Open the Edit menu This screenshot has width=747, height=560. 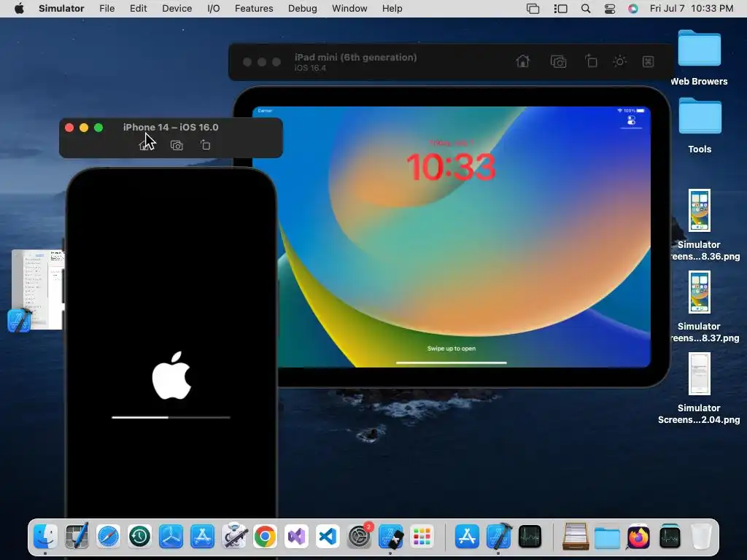tap(138, 9)
